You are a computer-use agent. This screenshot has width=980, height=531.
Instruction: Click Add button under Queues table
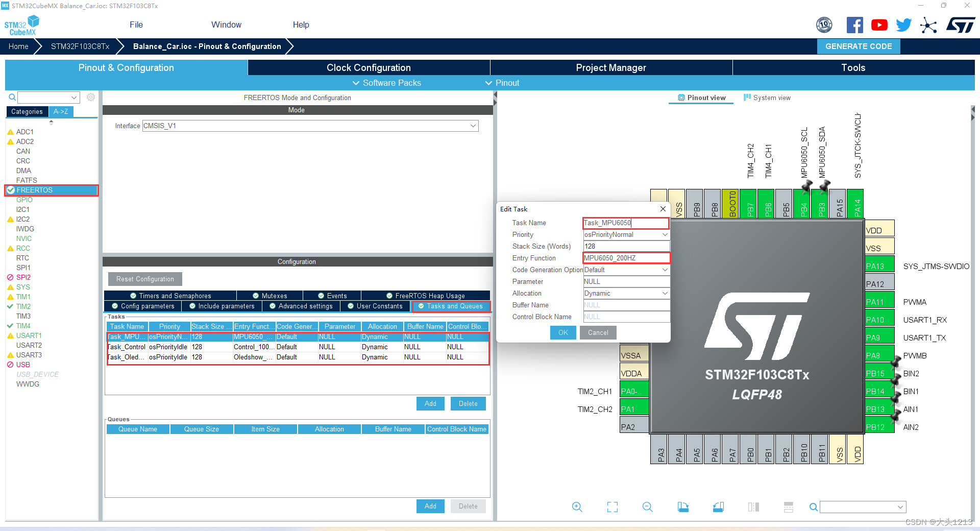430,506
